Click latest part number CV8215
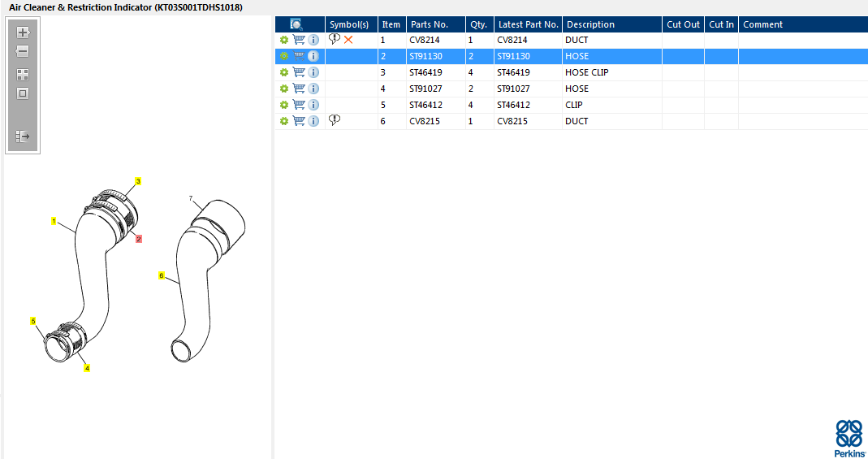 point(512,121)
